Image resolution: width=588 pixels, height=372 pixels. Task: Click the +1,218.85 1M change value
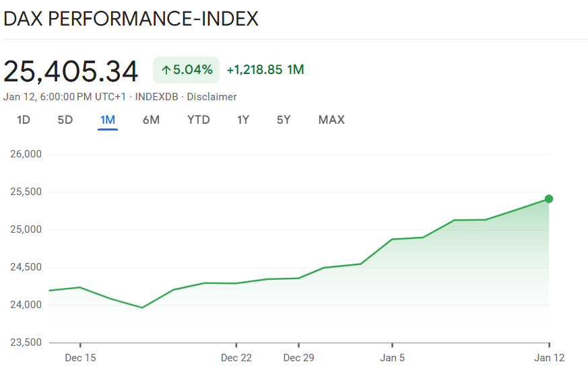click(x=265, y=70)
